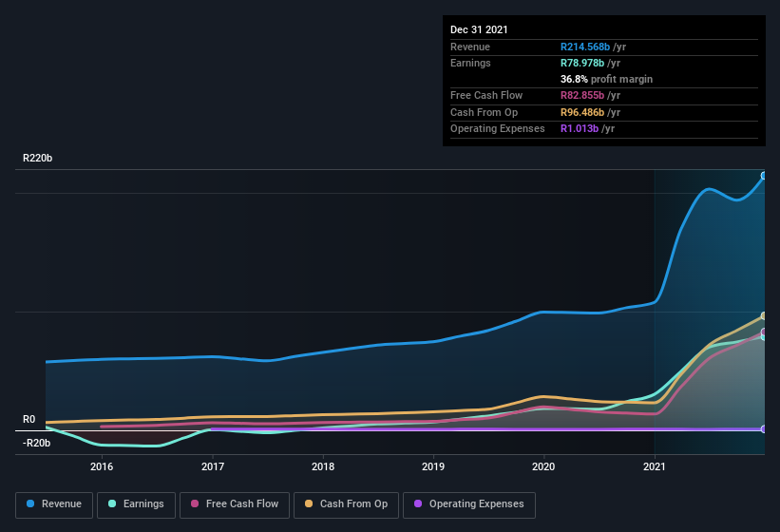Click the Dec 31 2021 tooltip date
This screenshot has height=532, width=780.
(479, 29)
